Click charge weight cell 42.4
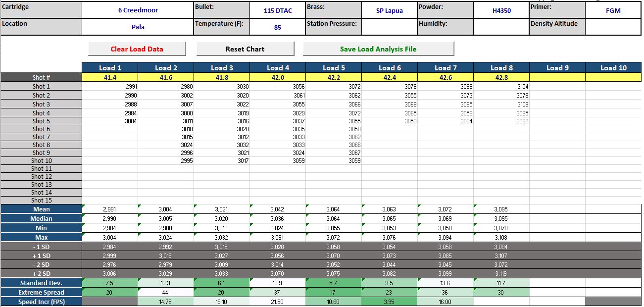 (x=390, y=77)
